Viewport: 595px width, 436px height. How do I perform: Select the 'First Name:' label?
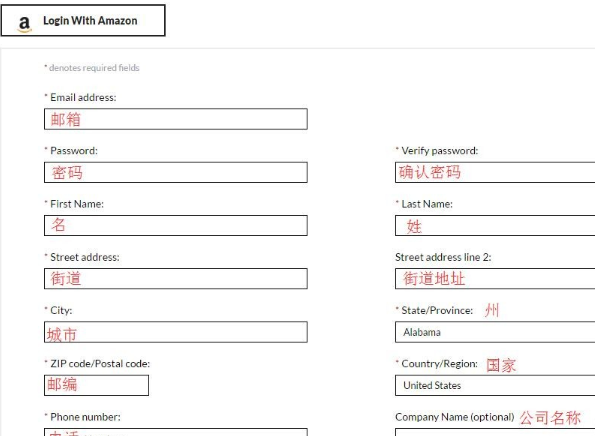coord(77,204)
